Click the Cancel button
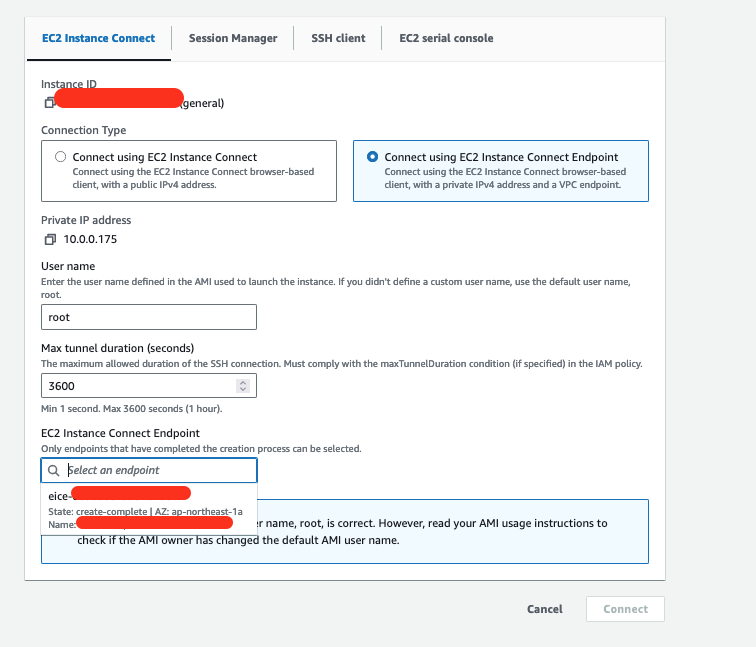 point(545,609)
